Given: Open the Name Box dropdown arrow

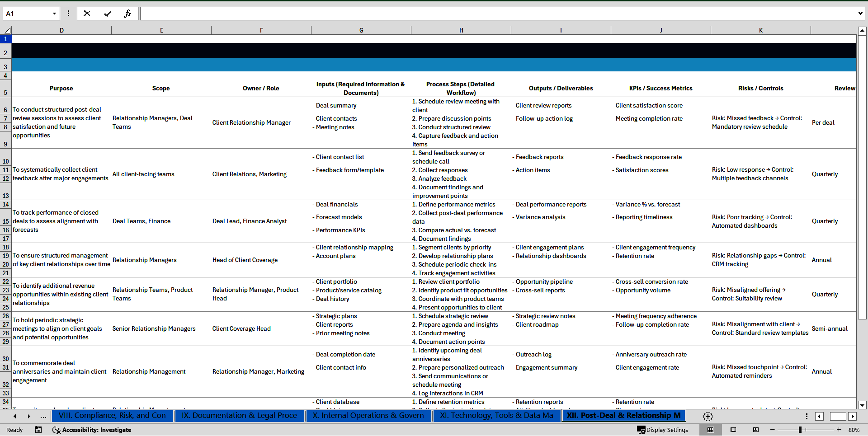Looking at the screenshot, I should coord(54,14).
